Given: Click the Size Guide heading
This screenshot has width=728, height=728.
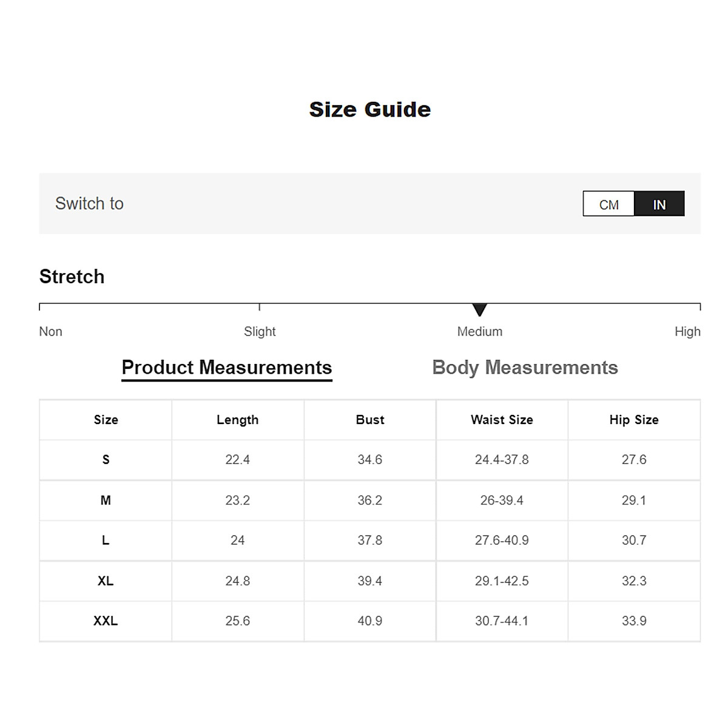Looking at the screenshot, I should tap(370, 110).
